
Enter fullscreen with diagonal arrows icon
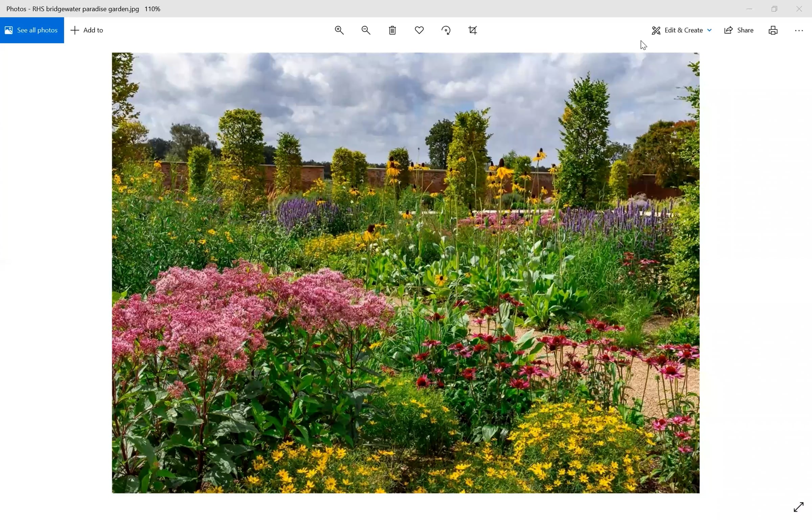click(x=798, y=507)
